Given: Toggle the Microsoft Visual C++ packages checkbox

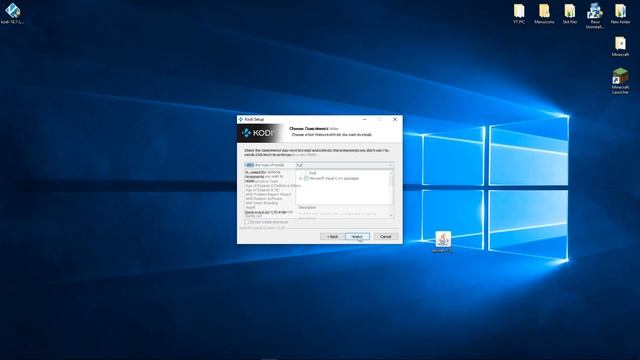Looking at the screenshot, I should (x=306, y=178).
